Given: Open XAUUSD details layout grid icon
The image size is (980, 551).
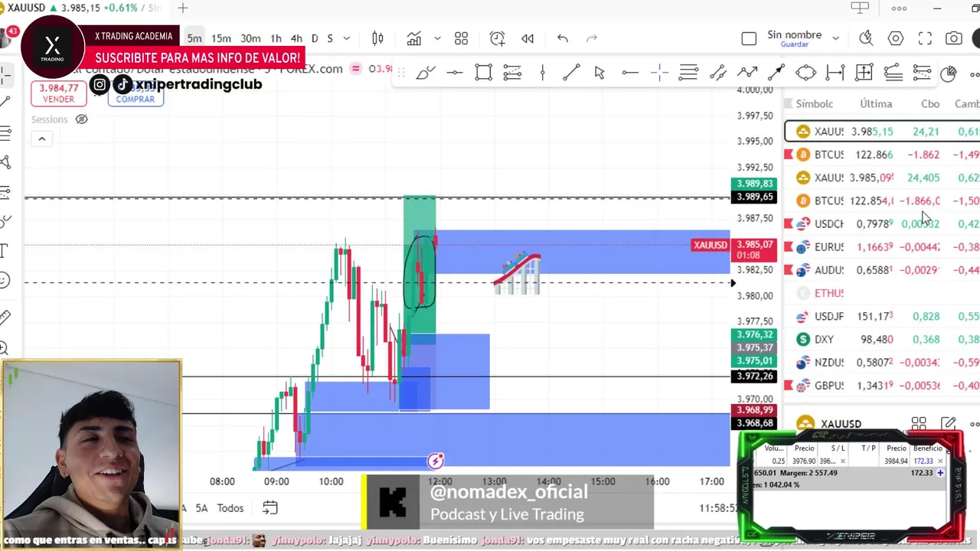Looking at the screenshot, I should (919, 423).
